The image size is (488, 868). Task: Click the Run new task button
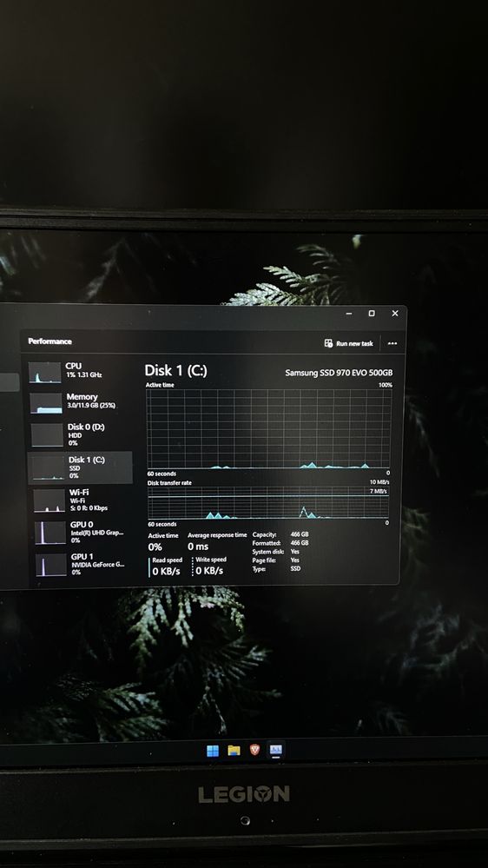click(x=348, y=343)
